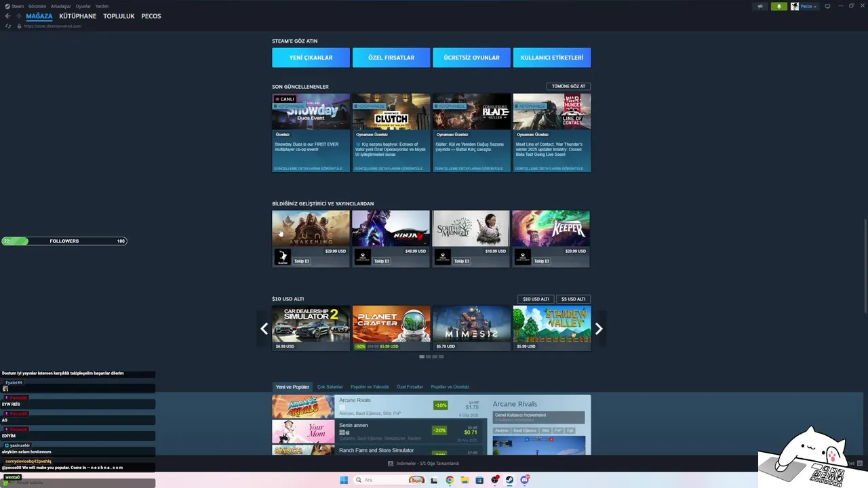Click the Pecos profile avatar

point(795,6)
